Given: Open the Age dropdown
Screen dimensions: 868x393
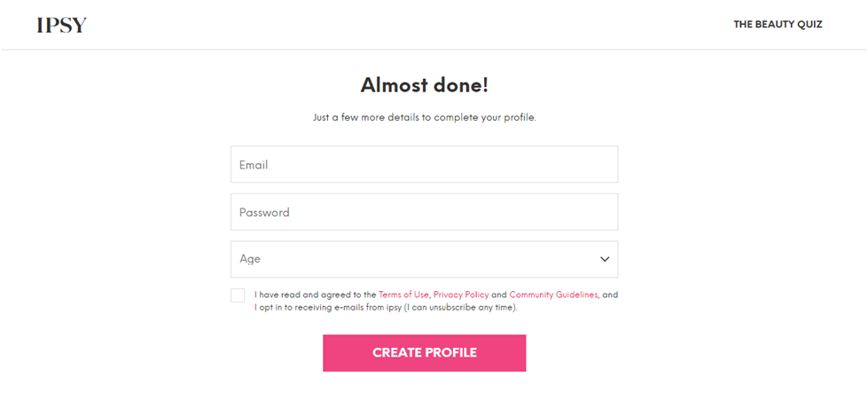Looking at the screenshot, I should (424, 259).
